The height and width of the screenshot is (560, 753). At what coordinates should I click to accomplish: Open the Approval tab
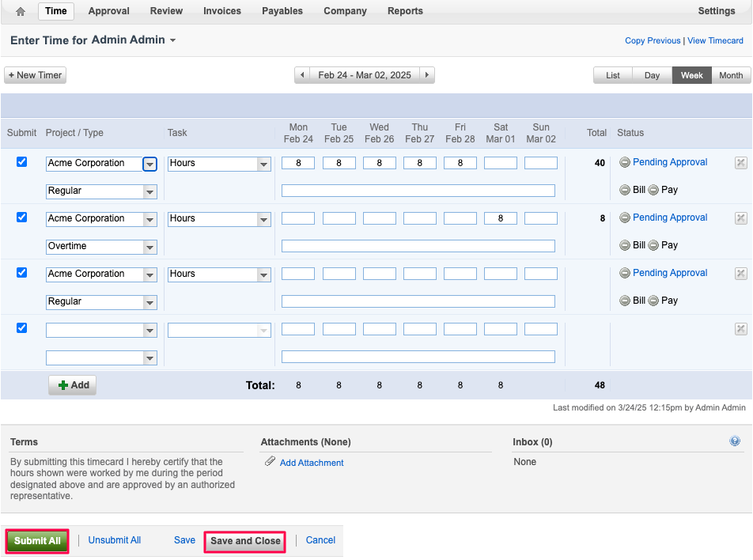108,11
